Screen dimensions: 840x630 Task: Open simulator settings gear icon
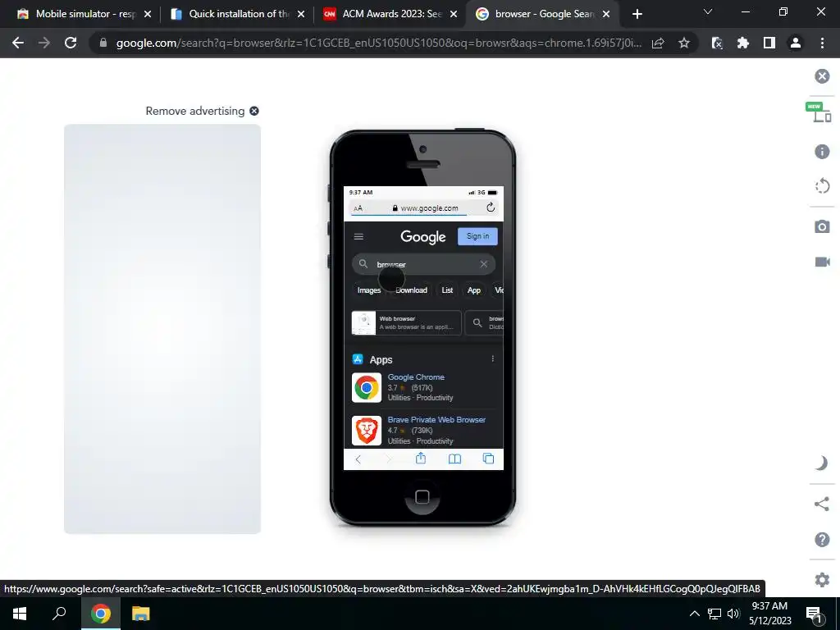click(x=822, y=579)
